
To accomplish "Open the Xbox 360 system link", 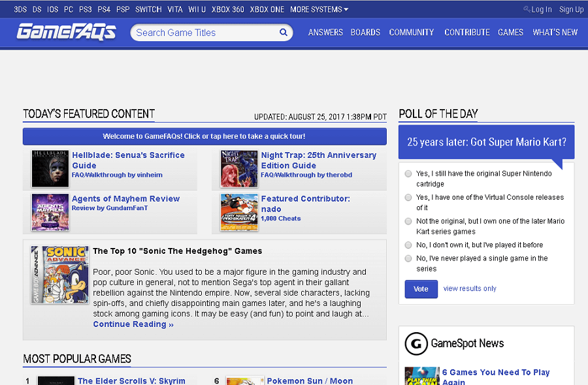I will click(227, 9).
